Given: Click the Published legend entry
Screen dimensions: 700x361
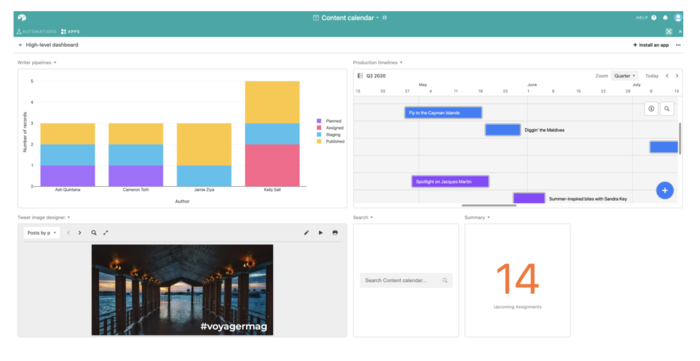Looking at the screenshot, I should pyautogui.click(x=331, y=141).
